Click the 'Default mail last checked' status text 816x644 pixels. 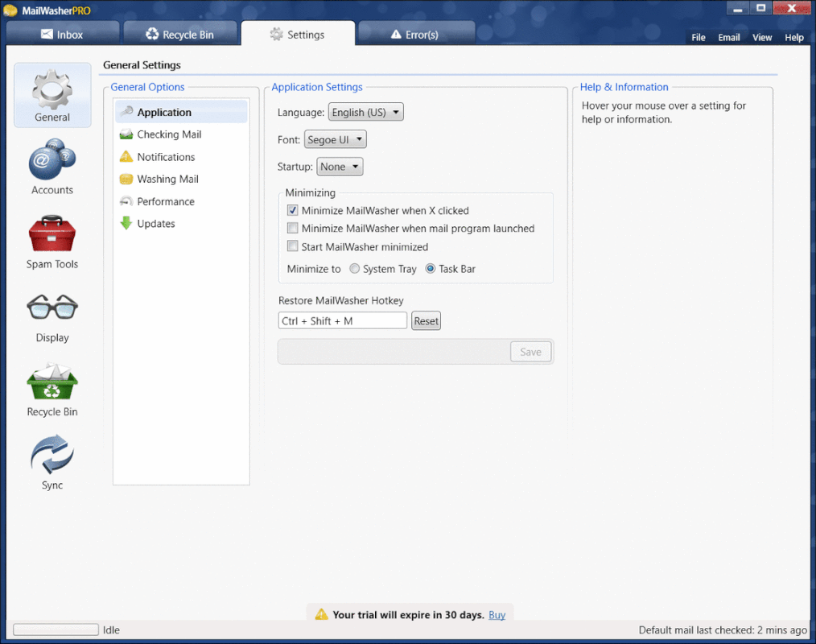(x=723, y=630)
